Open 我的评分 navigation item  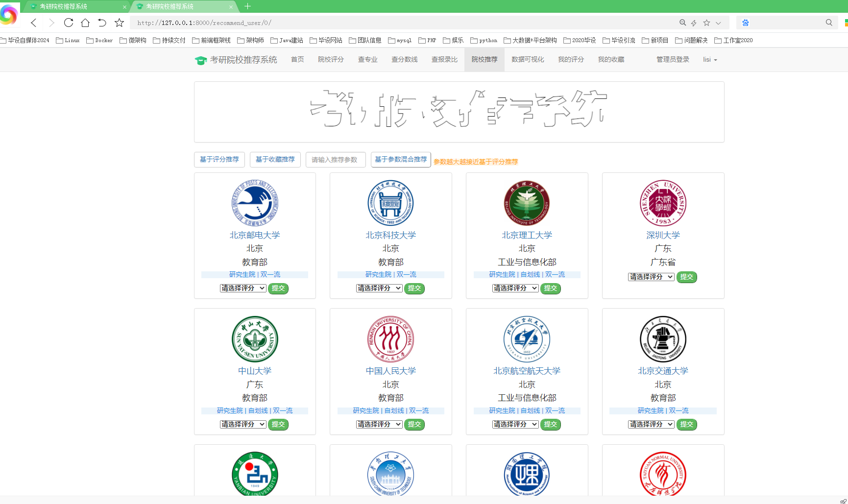point(571,60)
